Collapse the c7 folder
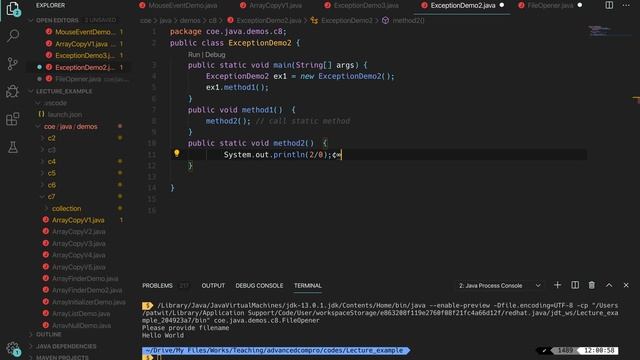The width and height of the screenshot is (640, 360). tap(51, 197)
